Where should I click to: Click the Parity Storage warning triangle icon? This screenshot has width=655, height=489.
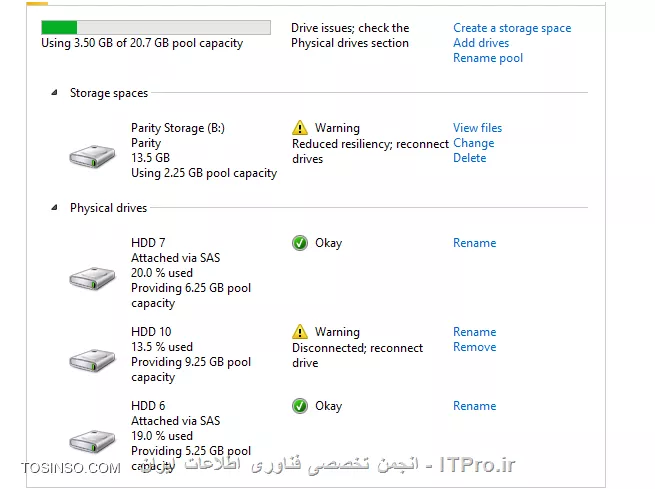(300, 128)
